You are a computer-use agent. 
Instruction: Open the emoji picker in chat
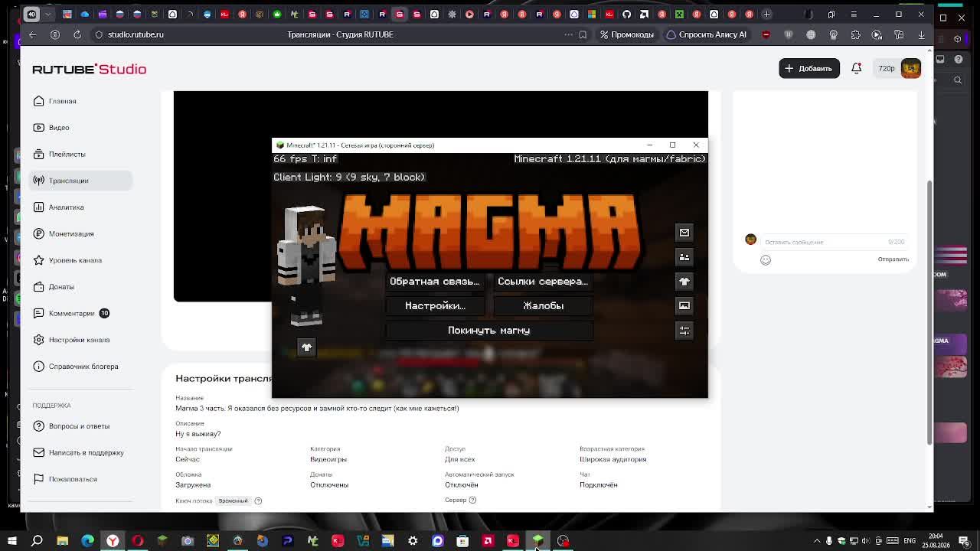coord(766,259)
